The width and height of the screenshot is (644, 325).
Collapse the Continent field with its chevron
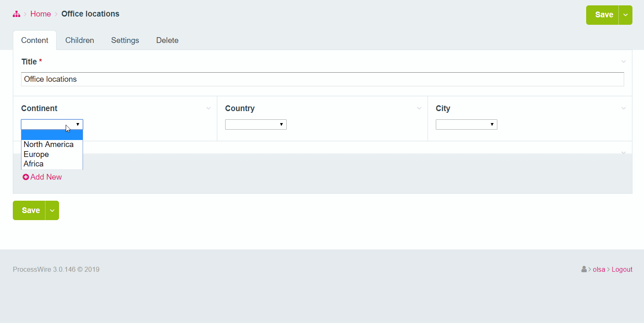(208, 108)
